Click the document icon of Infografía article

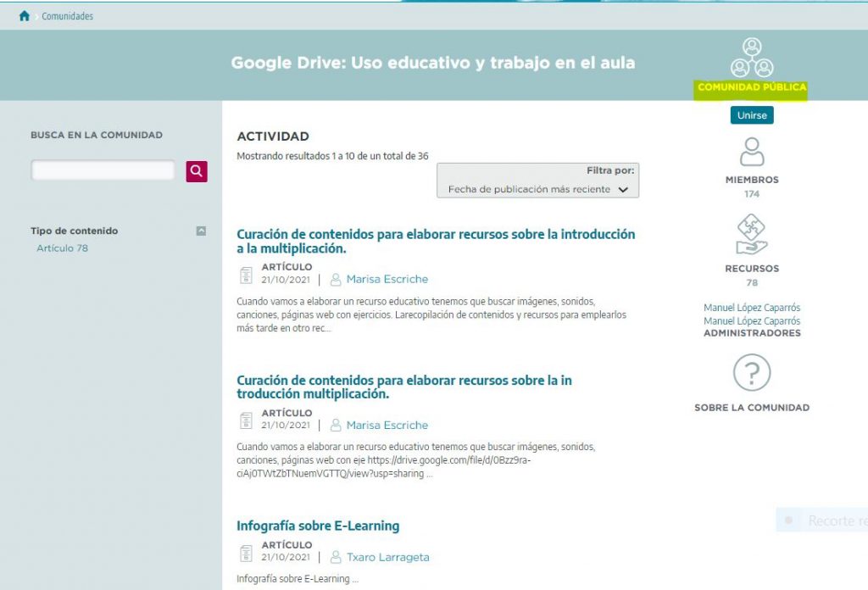click(x=247, y=553)
